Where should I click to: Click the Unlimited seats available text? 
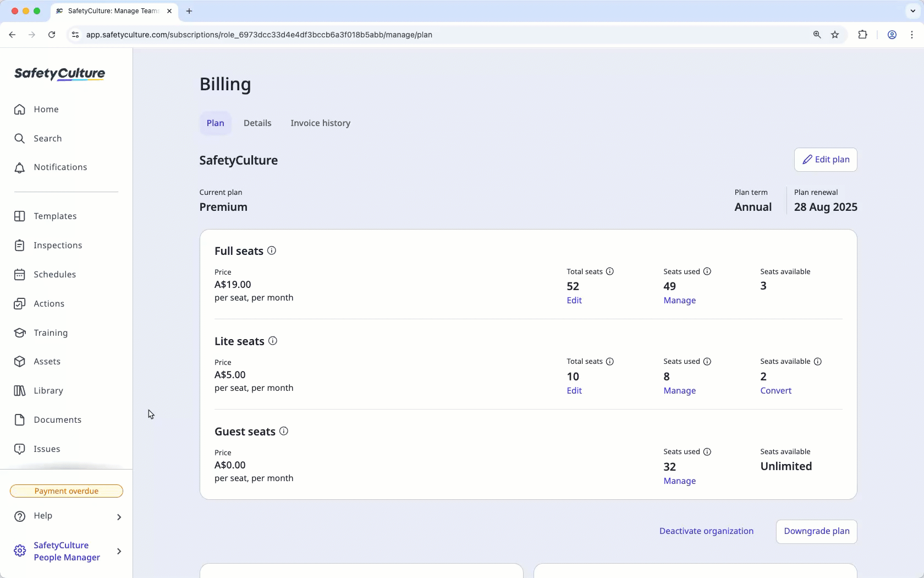pyautogui.click(x=786, y=466)
